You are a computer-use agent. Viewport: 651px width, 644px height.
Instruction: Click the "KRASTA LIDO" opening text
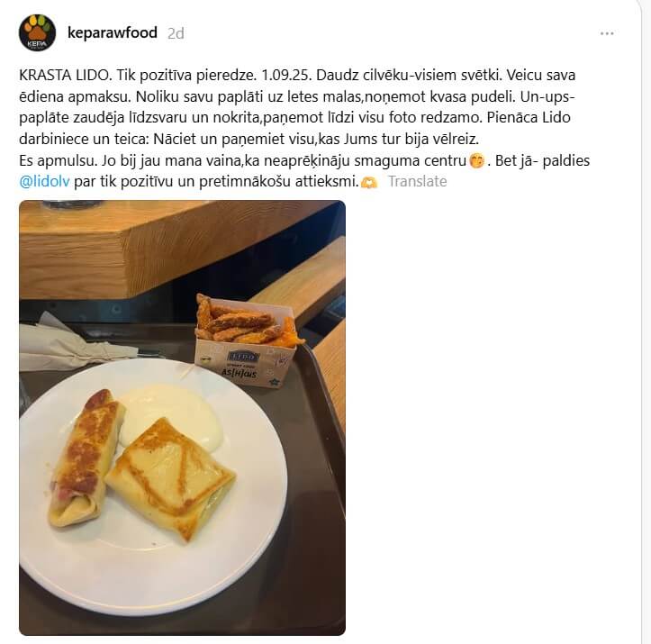click(x=65, y=75)
